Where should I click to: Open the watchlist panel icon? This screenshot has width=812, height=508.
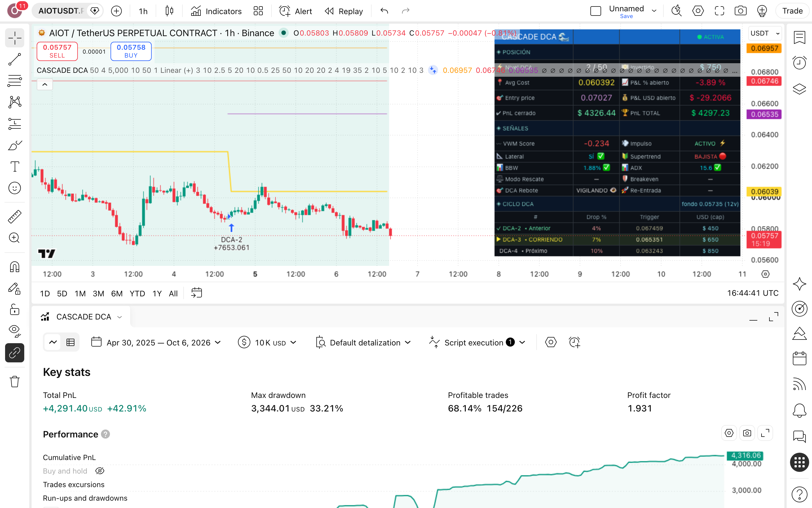point(799,38)
